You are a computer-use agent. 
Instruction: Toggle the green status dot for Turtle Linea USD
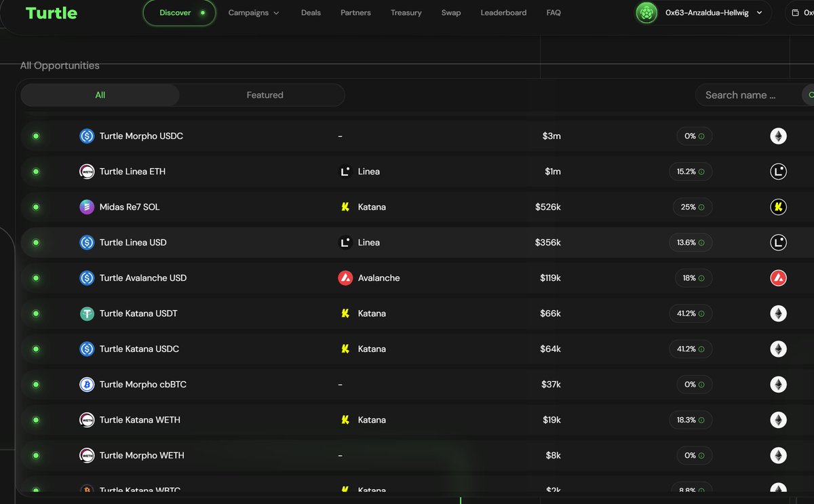pos(36,242)
